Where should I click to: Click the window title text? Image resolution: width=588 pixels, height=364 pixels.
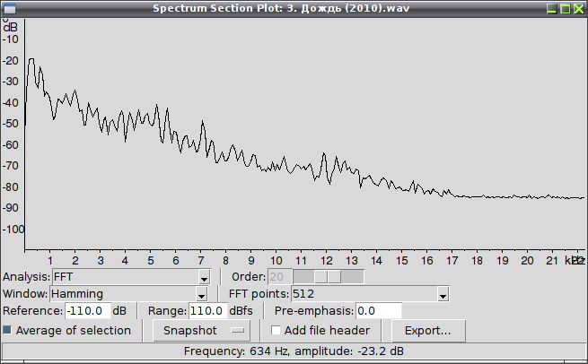coord(281,8)
